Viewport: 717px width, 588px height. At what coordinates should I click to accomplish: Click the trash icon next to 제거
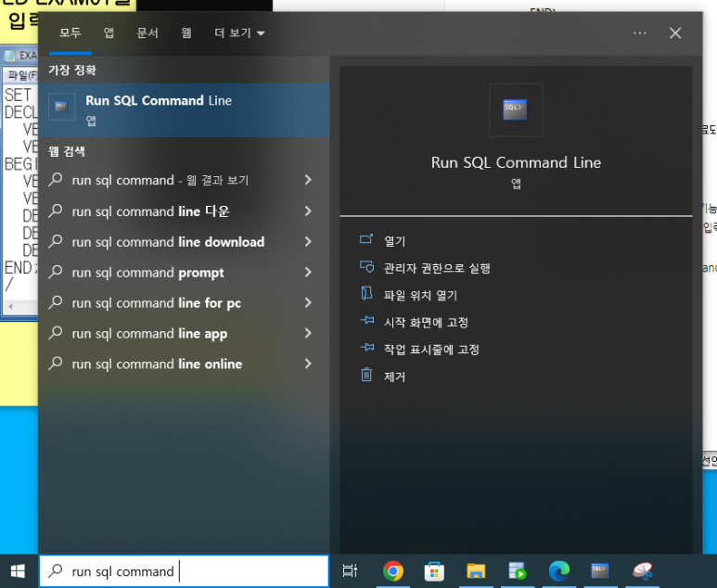coord(366,375)
